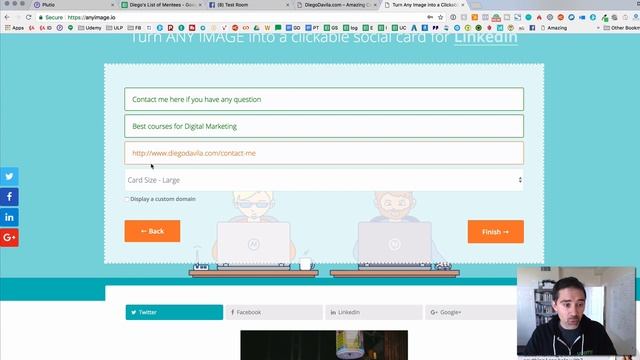Screen dimensions: 640x360
Task: Share via the LinkedIn sidebar icon
Action: tap(9, 217)
